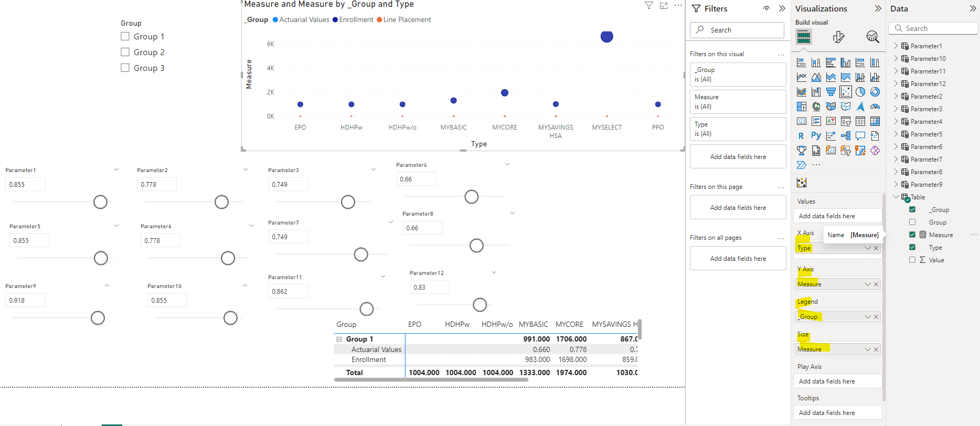Select the Stacked bar chart visual
The width and height of the screenshot is (980, 426).
click(801, 63)
